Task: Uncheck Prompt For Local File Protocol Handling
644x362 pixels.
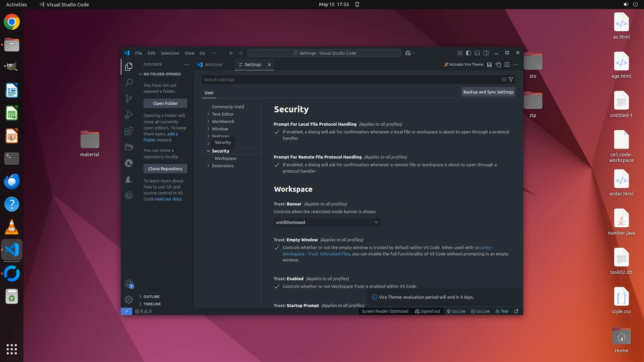Action: (x=277, y=132)
